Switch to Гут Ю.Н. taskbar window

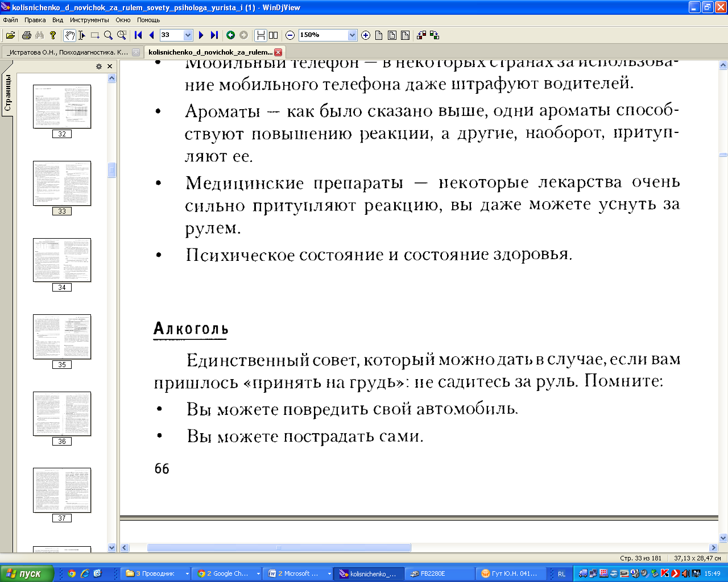tap(511, 573)
